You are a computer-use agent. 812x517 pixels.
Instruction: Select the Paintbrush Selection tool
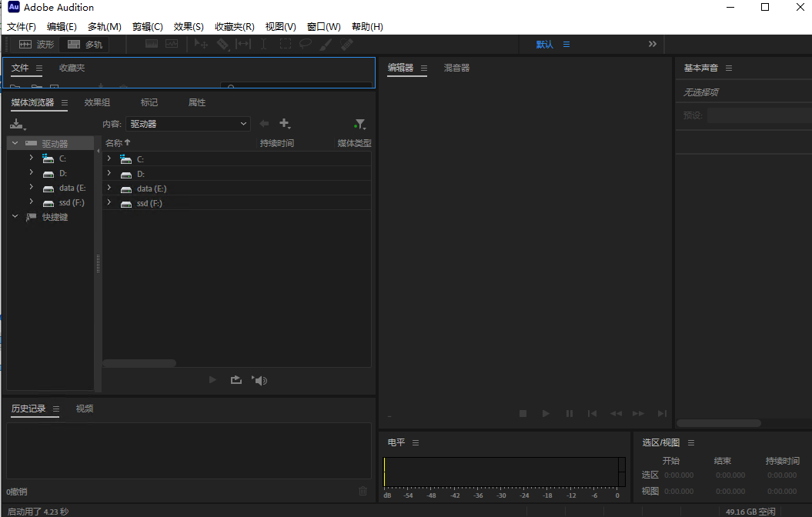point(326,44)
